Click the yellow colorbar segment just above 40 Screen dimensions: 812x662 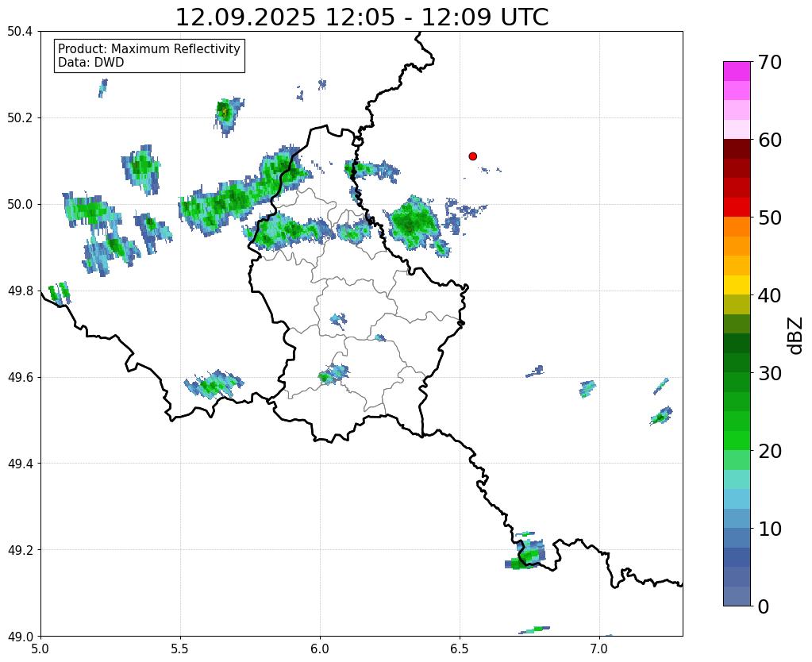click(x=737, y=285)
